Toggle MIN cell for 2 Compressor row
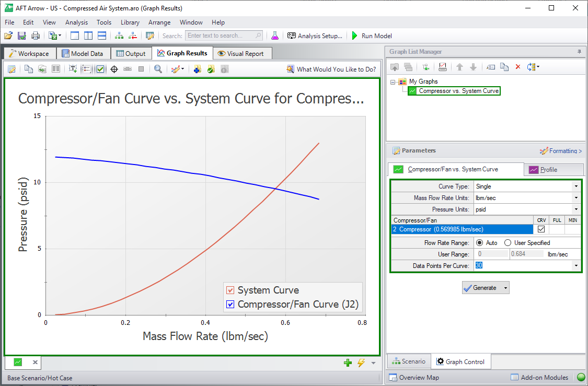This screenshot has height=386, width=588. tap(573, 229)
